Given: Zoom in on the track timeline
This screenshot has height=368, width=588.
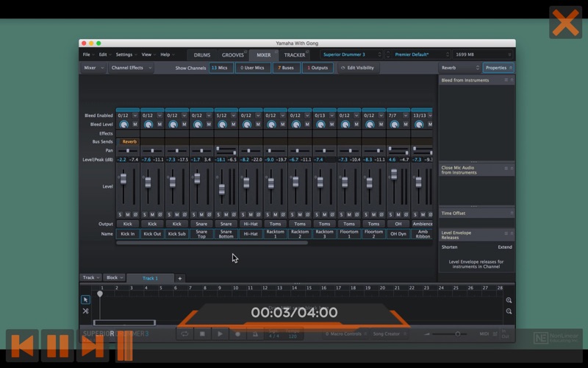Looking at the screenshot, I should coord(509,300).
